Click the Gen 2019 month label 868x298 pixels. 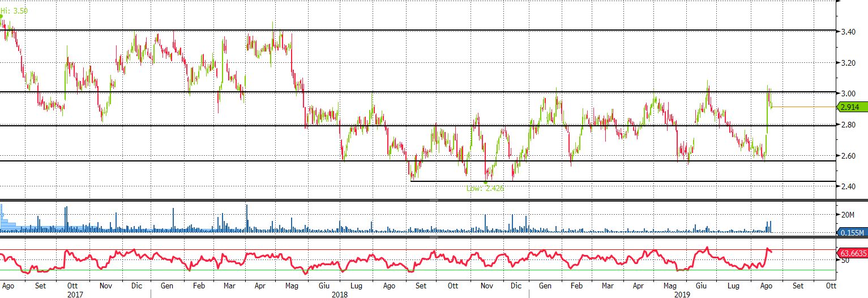[545, 286]
